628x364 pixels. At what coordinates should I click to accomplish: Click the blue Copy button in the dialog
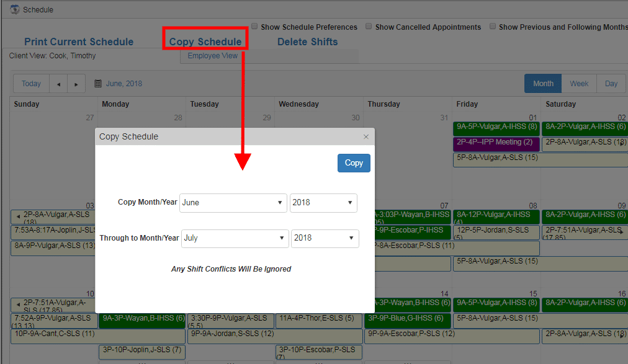click(353, 163)
